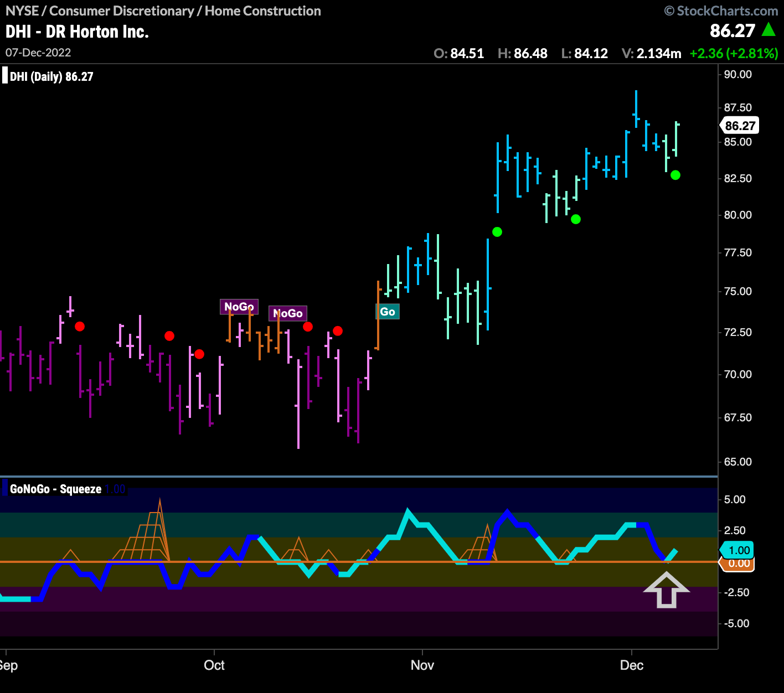Click the volume value 'V: 2.134m'
The width and height of the screenshot is (784, 693).
651,54
